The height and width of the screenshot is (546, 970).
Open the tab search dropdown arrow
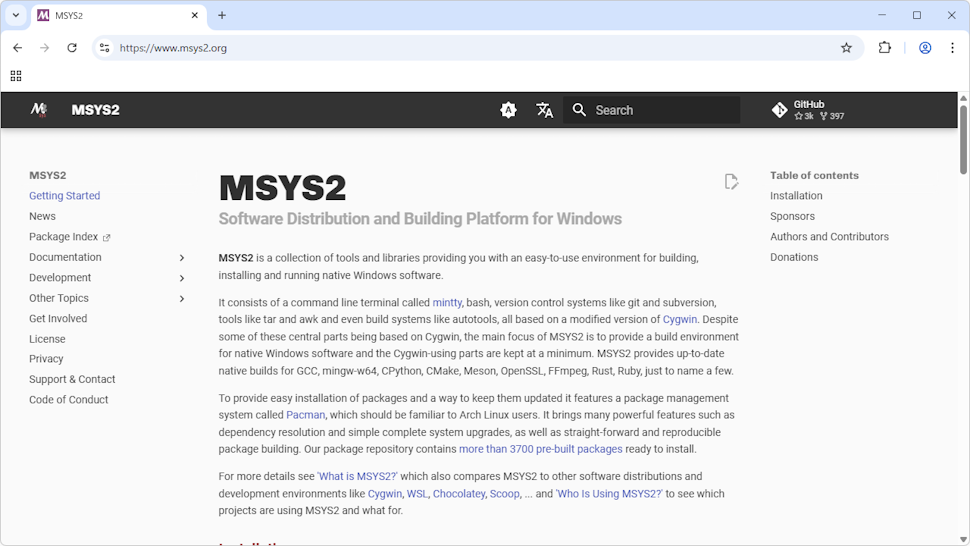(x=16, y=15)
